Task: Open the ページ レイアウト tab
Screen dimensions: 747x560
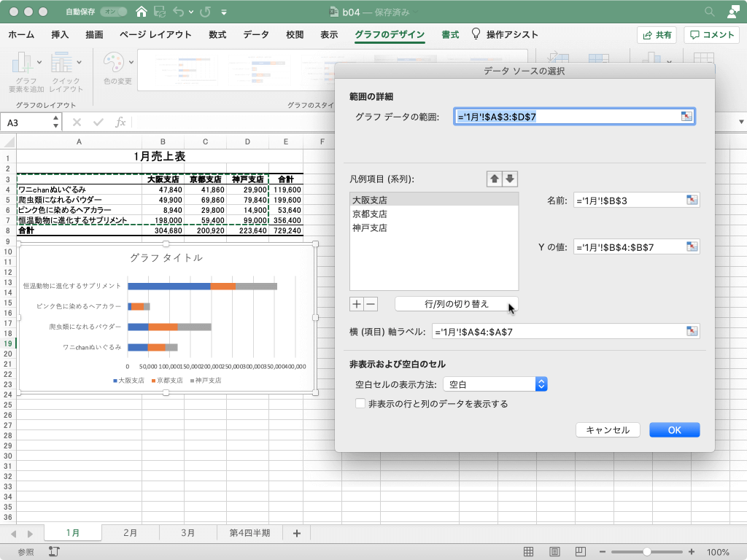Action: tap(156, 35)
